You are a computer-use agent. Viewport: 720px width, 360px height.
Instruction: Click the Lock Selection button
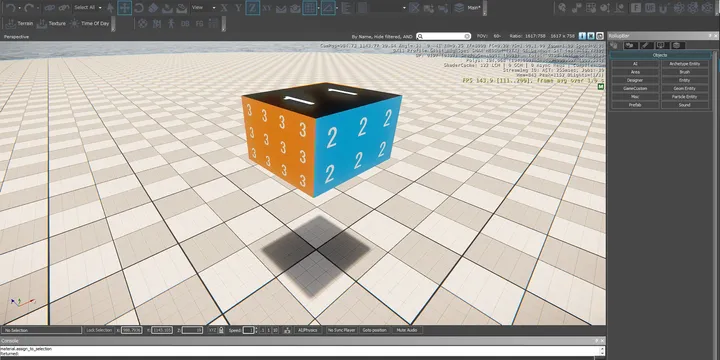[x=99, y=330]
